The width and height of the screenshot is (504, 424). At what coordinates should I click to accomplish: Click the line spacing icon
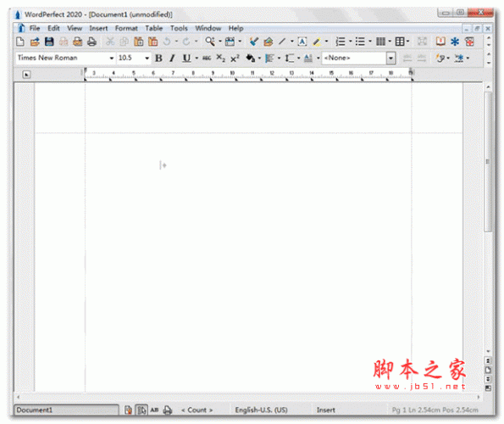(290, 59)
